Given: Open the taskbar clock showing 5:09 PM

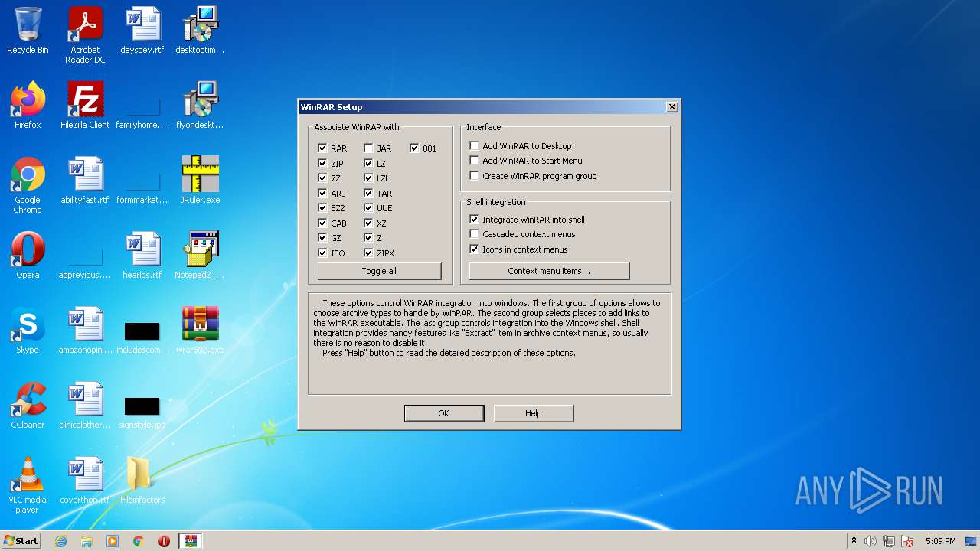Looking at the screenshot, I should [940, 541].
